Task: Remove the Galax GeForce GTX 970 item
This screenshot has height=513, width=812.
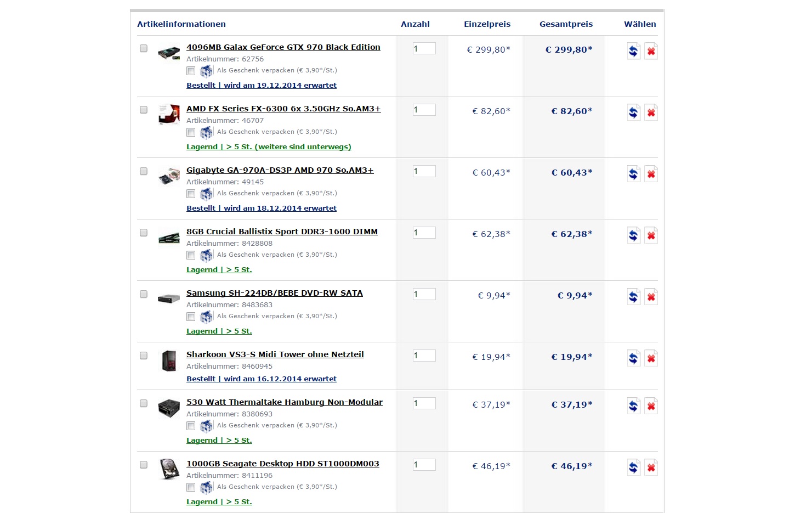Action: tap(651, 51)
